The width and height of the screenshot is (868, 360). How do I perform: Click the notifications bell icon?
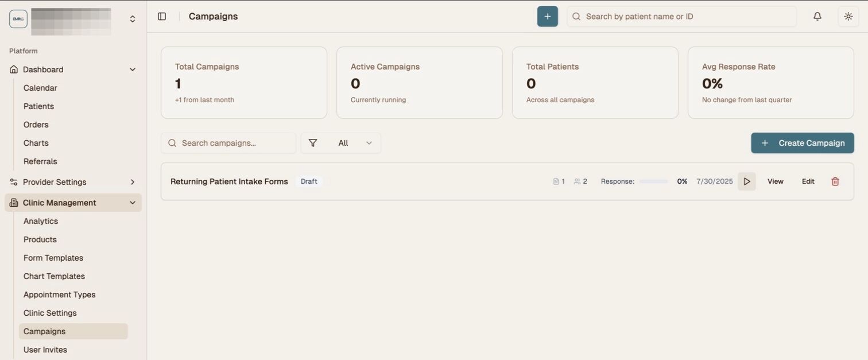817,17
